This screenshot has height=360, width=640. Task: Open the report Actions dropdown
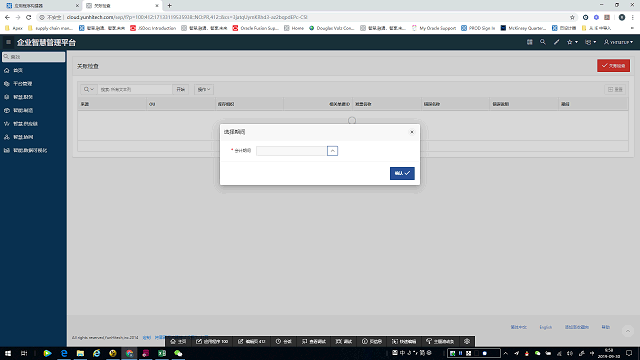204,89
